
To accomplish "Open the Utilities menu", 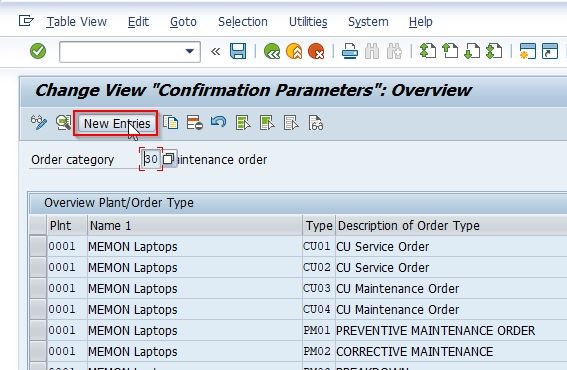I will pos(308,22).
